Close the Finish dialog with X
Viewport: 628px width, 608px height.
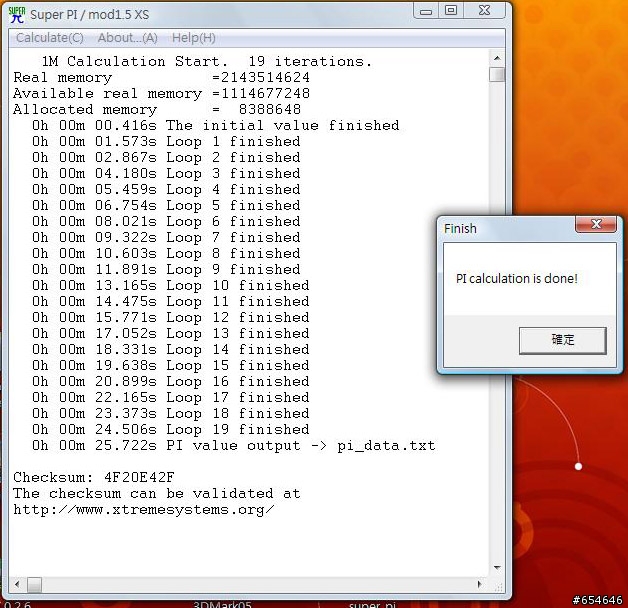pos(596,224)
